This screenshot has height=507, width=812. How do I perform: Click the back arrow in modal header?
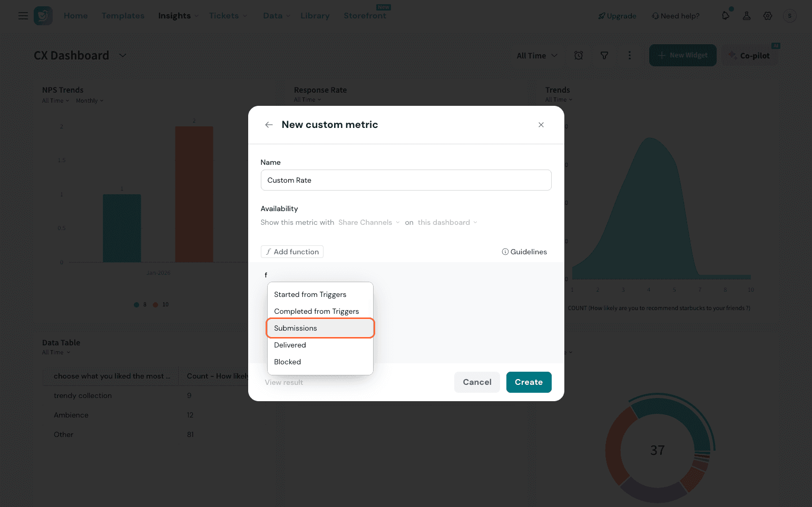click(x=269, y=125)
